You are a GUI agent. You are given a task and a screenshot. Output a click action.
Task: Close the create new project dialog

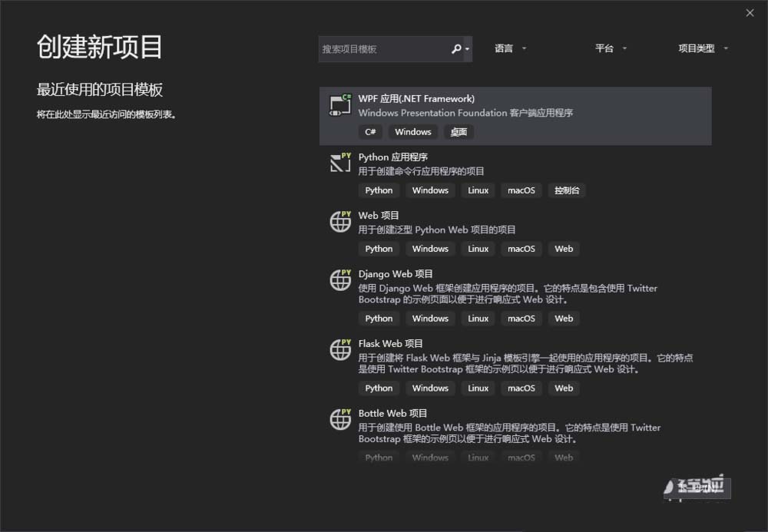point(750,13)
